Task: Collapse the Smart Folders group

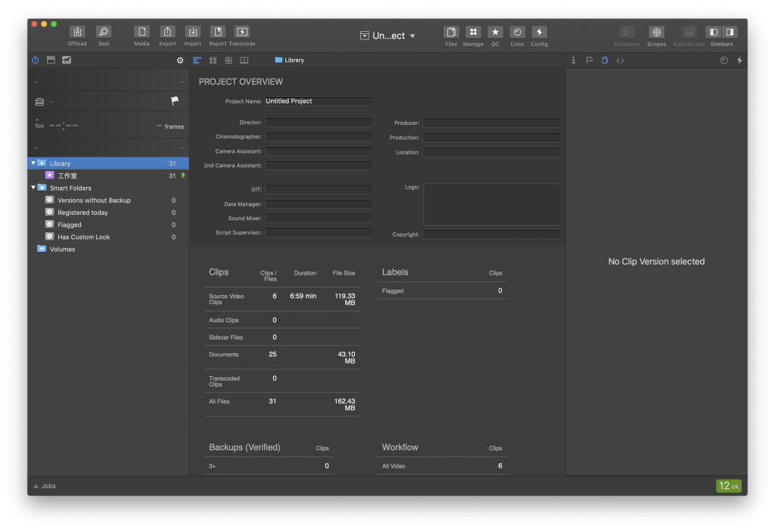Action: [x=33, y=188]
